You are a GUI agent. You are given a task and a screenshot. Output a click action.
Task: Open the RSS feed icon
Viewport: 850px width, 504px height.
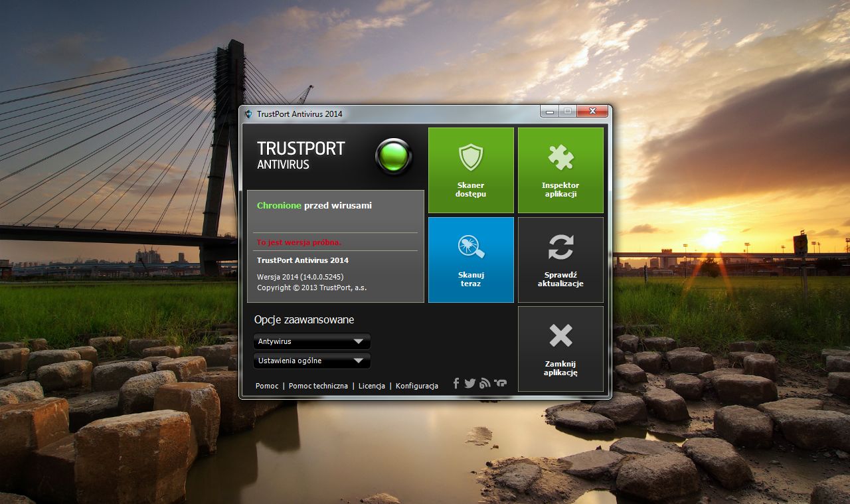[x=485, y=383]
